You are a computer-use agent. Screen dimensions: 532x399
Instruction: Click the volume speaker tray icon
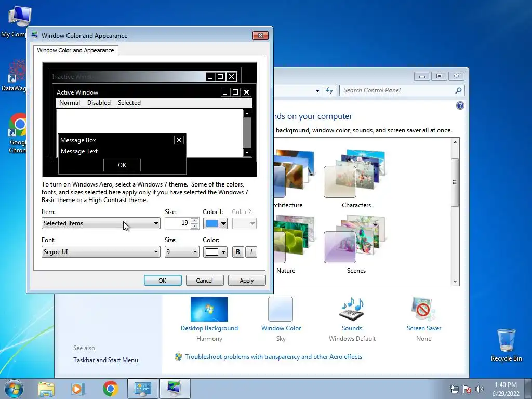click(x=479, y=389)
